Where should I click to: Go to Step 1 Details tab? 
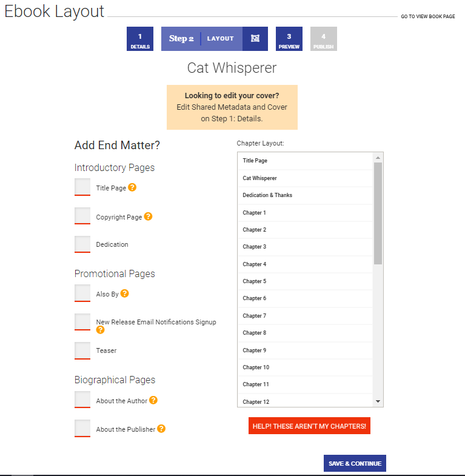tap(140, 39)
